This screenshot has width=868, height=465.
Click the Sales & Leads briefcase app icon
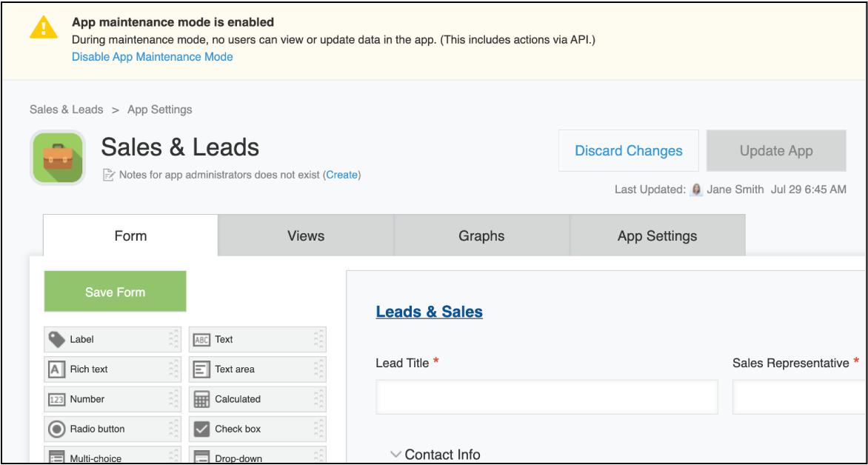pos(58,158)
